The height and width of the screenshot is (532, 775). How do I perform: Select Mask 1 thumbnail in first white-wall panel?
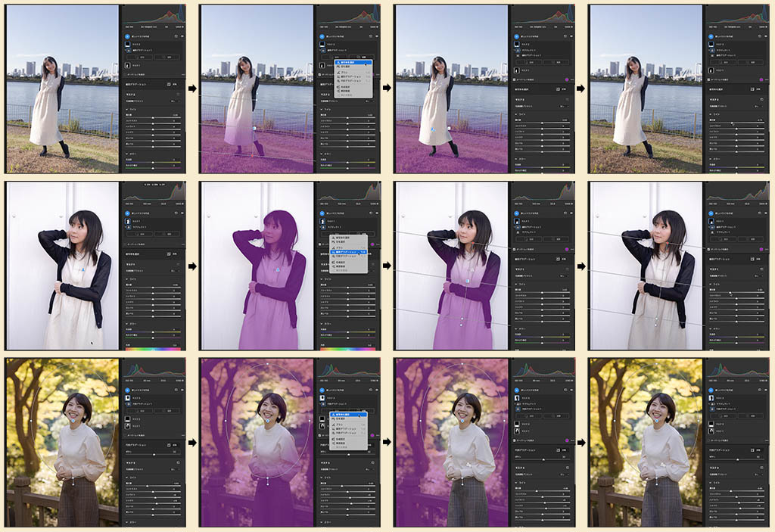pos(127,221)
